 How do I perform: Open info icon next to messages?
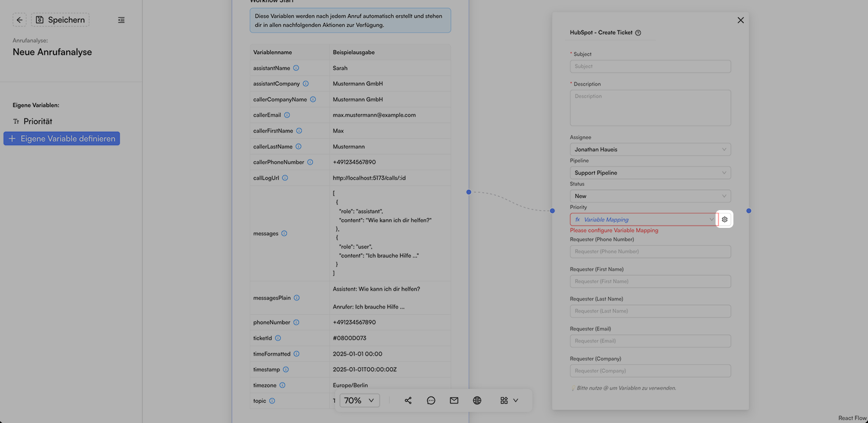(284, 234)
